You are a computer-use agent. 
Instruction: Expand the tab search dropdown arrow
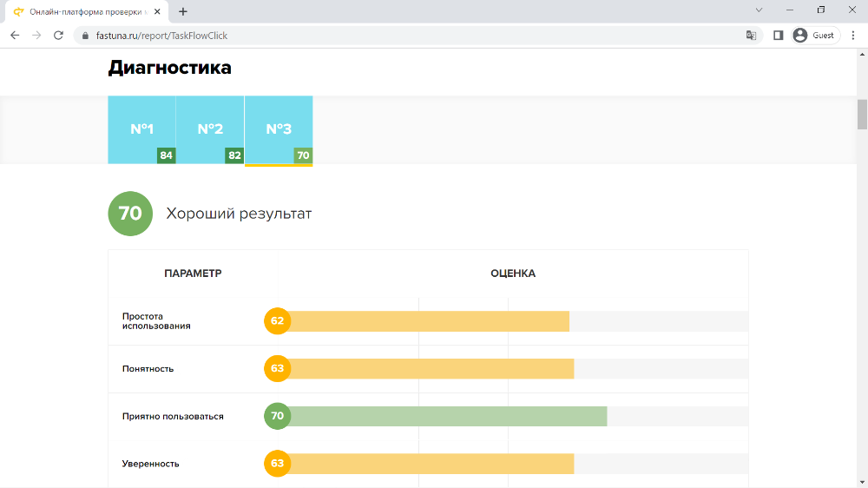click(759, 10)
